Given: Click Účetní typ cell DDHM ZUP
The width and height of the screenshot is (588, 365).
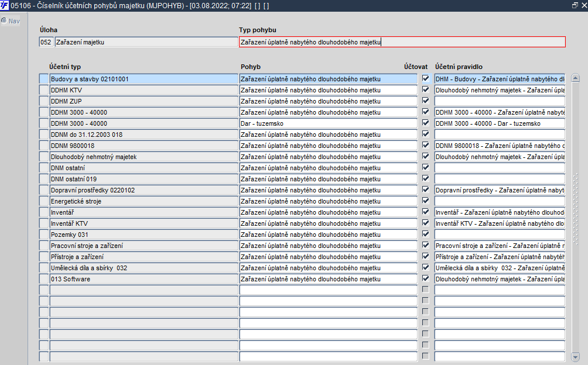Looking at the screenshot, I should pos(144,101).
